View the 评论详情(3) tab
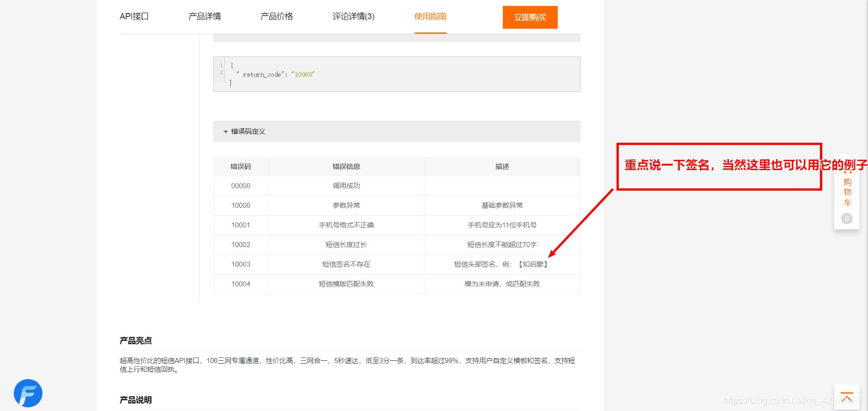868x411 pixels. [354, 17]
